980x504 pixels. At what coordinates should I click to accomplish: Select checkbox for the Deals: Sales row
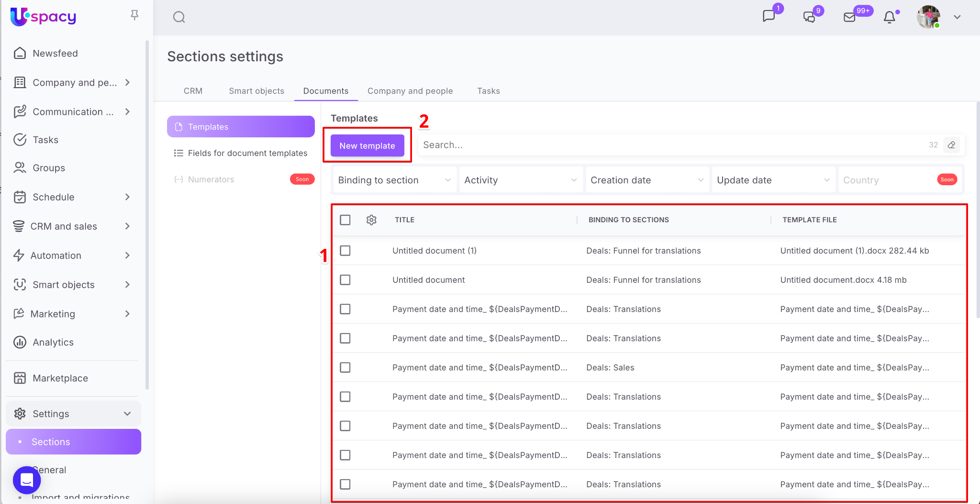pyautogui.click(x=345, y=368)
